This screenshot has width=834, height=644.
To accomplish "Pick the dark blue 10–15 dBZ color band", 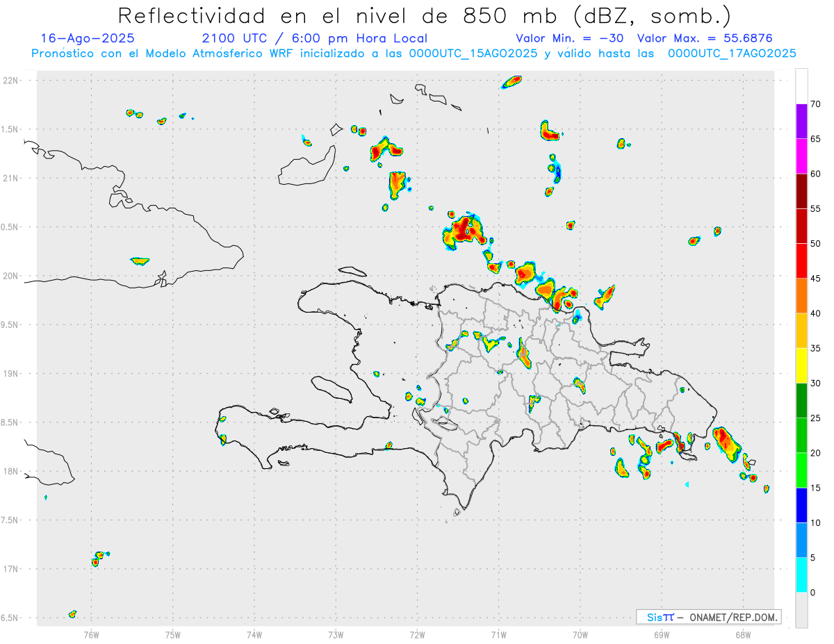I will (801, 506).
